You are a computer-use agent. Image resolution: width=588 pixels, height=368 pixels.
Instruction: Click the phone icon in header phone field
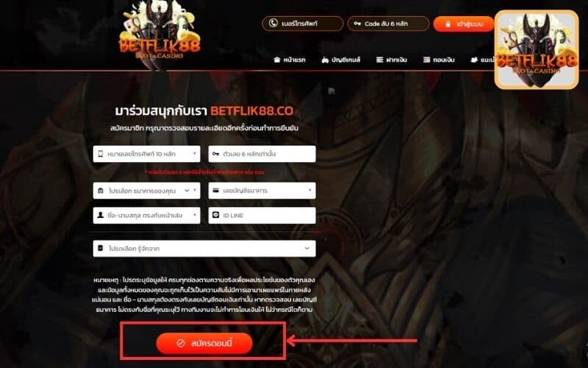click(x=273, y=24)
